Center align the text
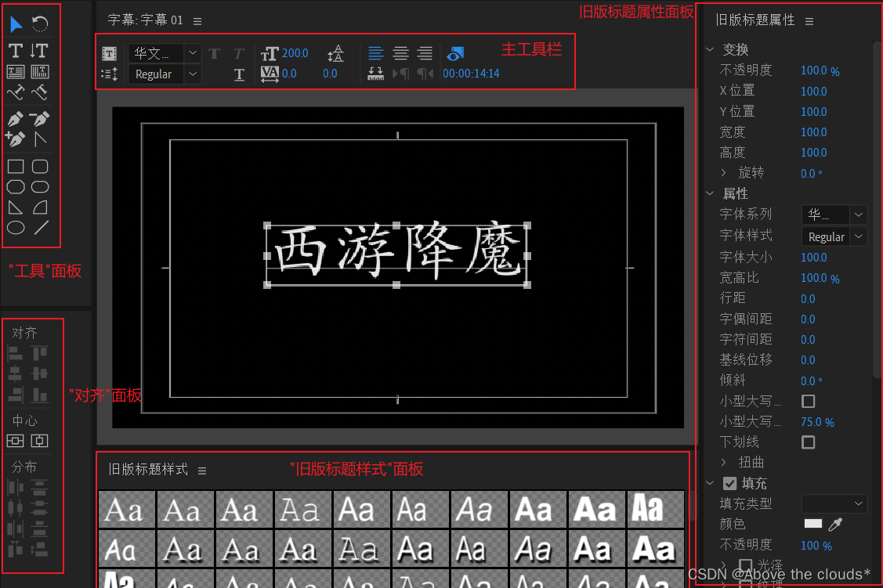 (x=400, y=53)
